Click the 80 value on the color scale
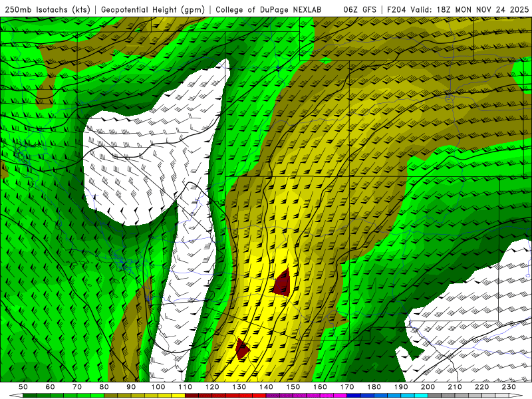532x399 pixels. [104, 387]
